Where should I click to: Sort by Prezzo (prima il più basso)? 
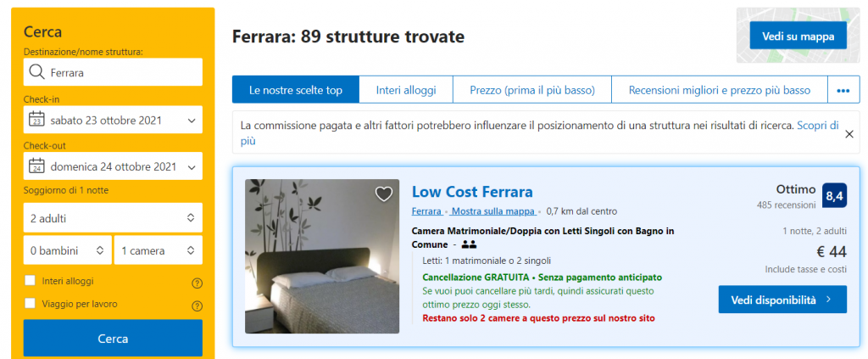click(532, 90)
